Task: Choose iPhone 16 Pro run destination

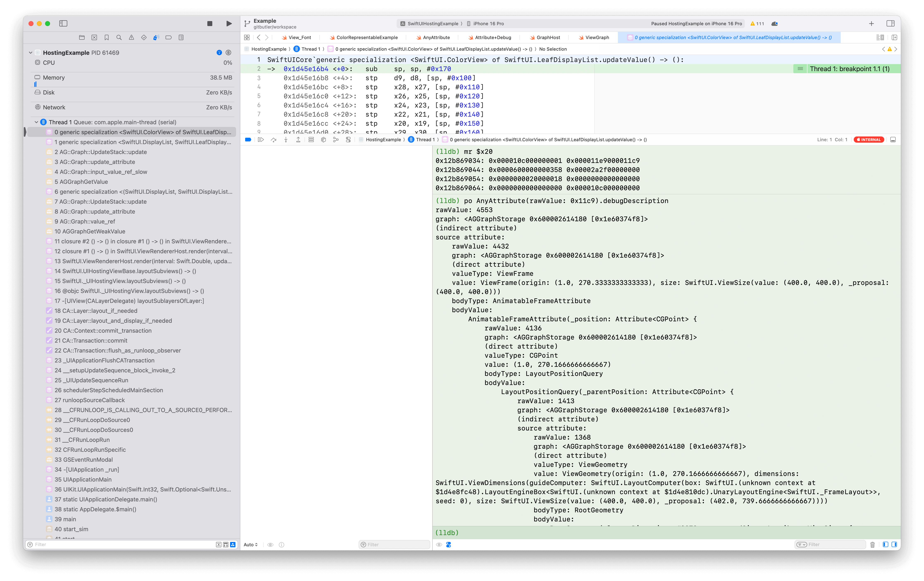Action: click(485, 24)
